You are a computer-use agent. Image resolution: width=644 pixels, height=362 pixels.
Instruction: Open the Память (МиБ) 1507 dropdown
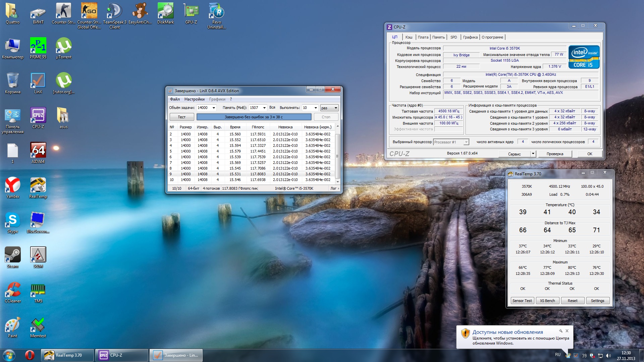pos(264,108)
